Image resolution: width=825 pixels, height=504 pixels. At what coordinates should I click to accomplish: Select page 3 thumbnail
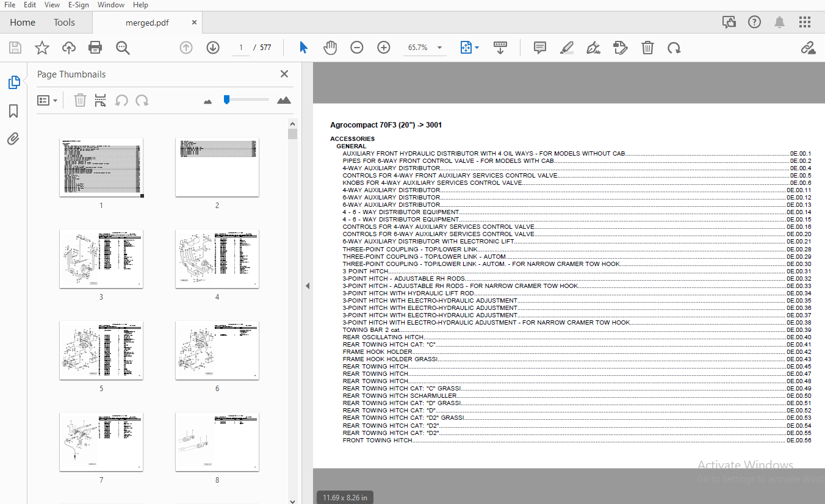pos(101,259)
